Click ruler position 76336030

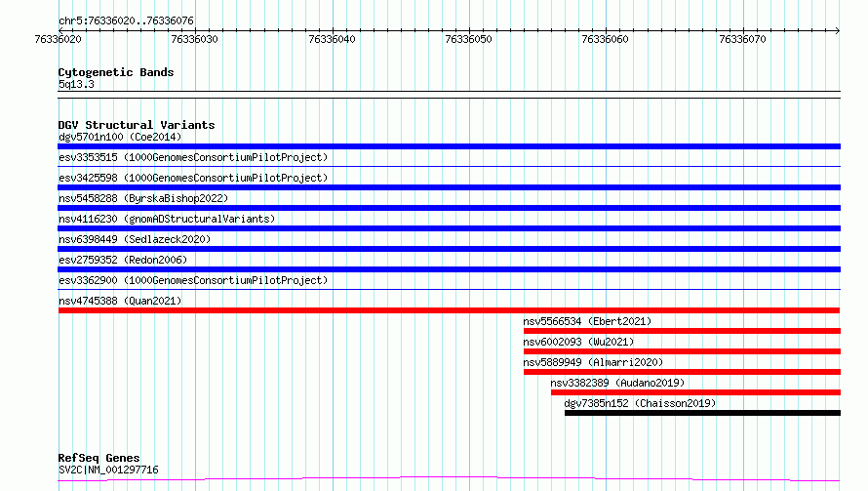[x=195, y=39]
